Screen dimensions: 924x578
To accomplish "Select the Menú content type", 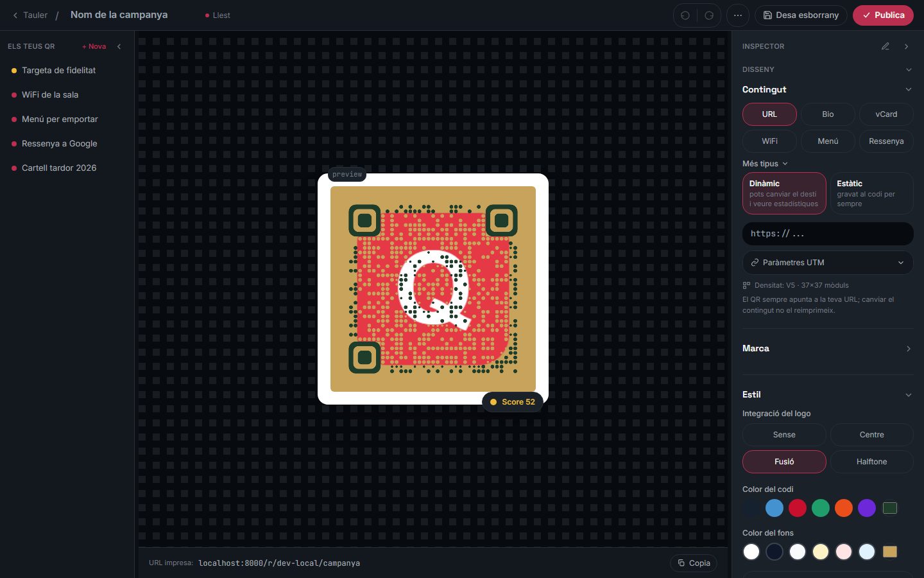I will (x=828, y=141).
